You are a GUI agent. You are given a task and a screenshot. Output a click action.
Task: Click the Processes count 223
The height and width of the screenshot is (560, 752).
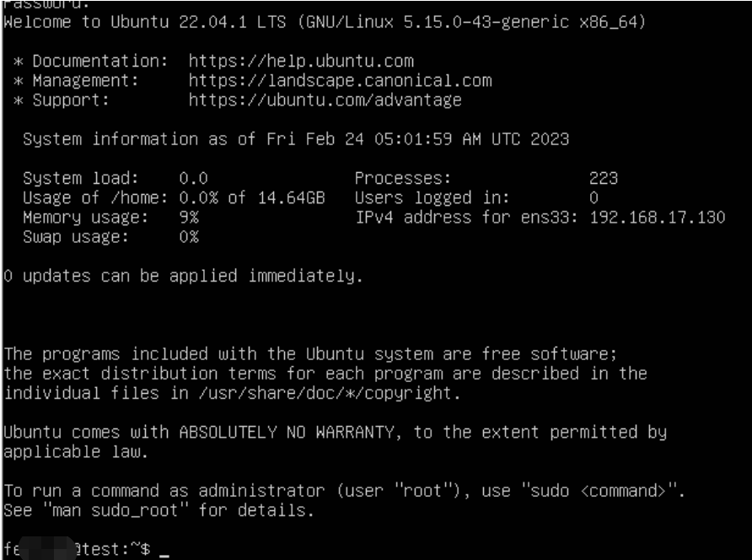pos(604,179)
